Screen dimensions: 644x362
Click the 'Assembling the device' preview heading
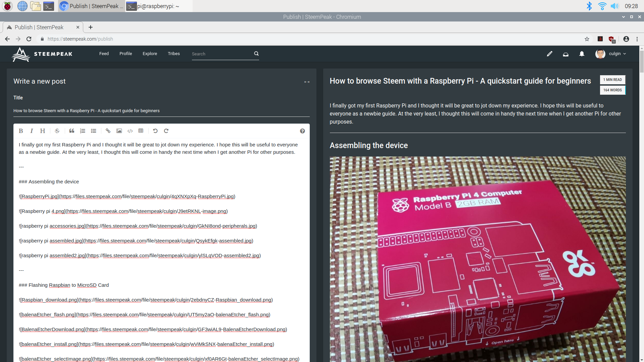click(368, 145)
